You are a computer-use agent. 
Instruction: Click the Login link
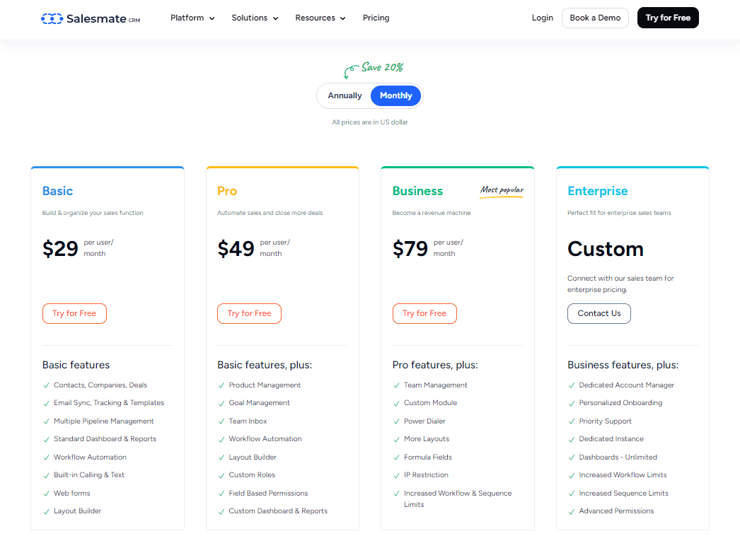click(542, 18)
